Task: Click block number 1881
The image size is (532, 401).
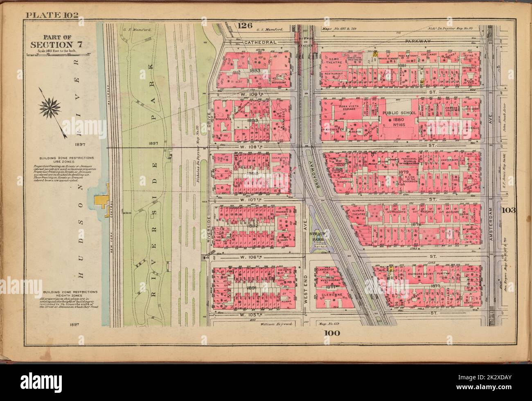Action: point(402,65)
